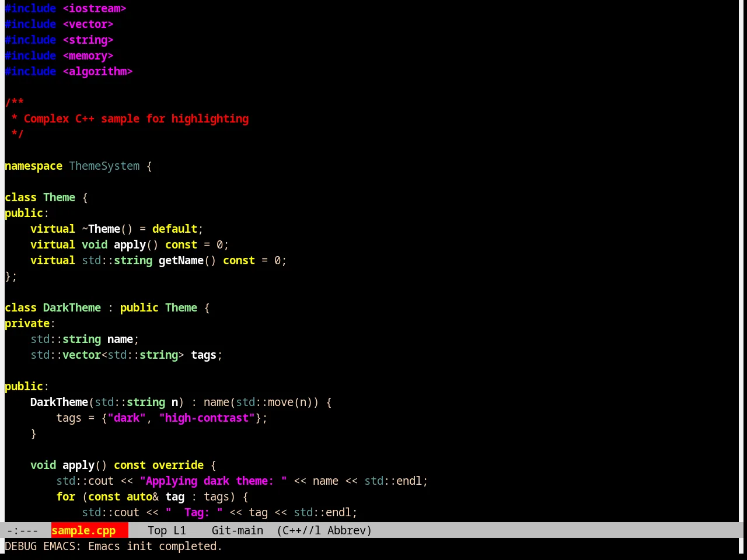
Task: Click the 'getName' function name
Action: (x=181, y=260)
